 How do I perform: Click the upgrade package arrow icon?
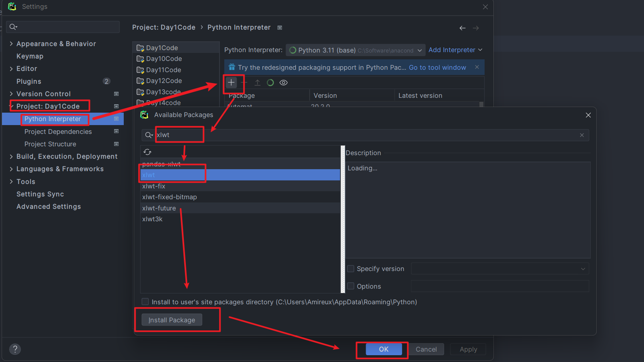[258, 83]
